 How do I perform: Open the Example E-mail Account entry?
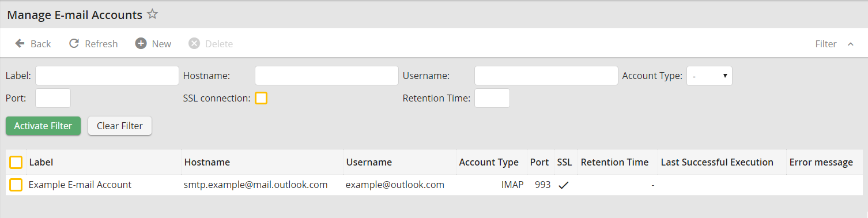[80, 185]
